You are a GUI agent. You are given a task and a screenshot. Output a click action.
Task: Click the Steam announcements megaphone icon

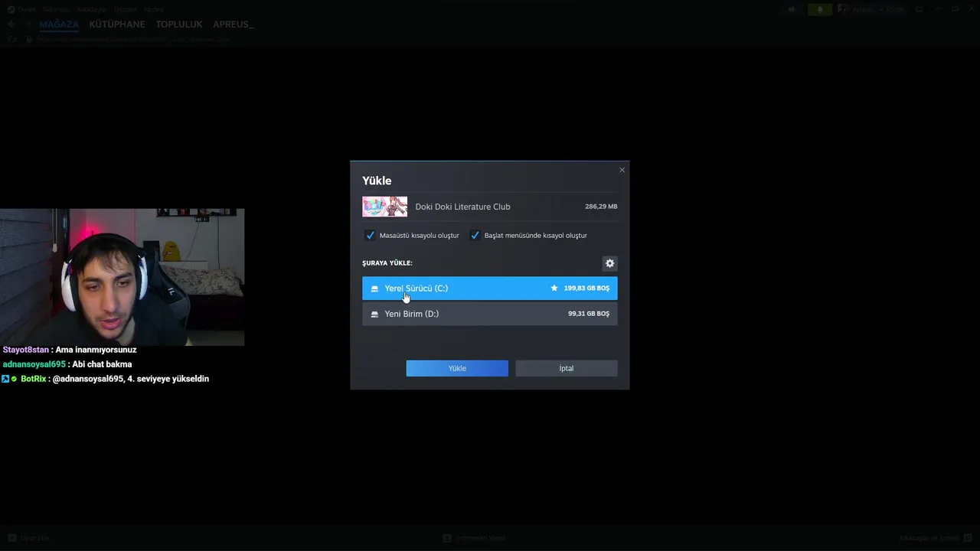[792, 9]
